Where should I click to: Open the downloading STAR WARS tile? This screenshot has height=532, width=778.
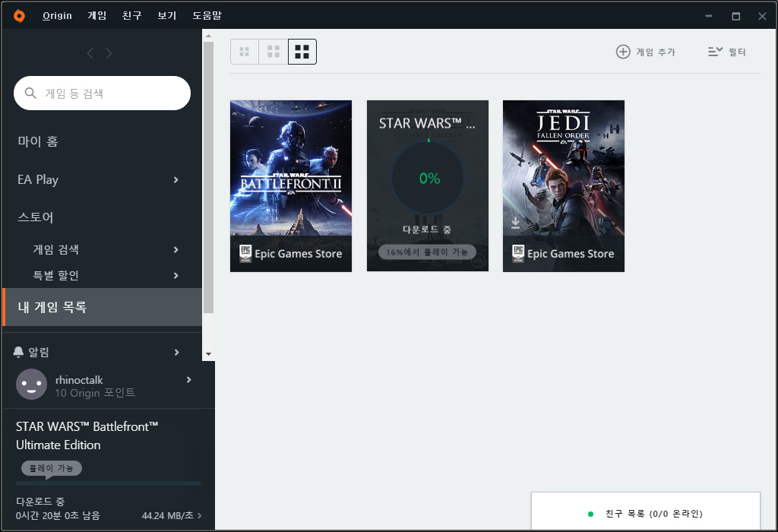[428, 186]
